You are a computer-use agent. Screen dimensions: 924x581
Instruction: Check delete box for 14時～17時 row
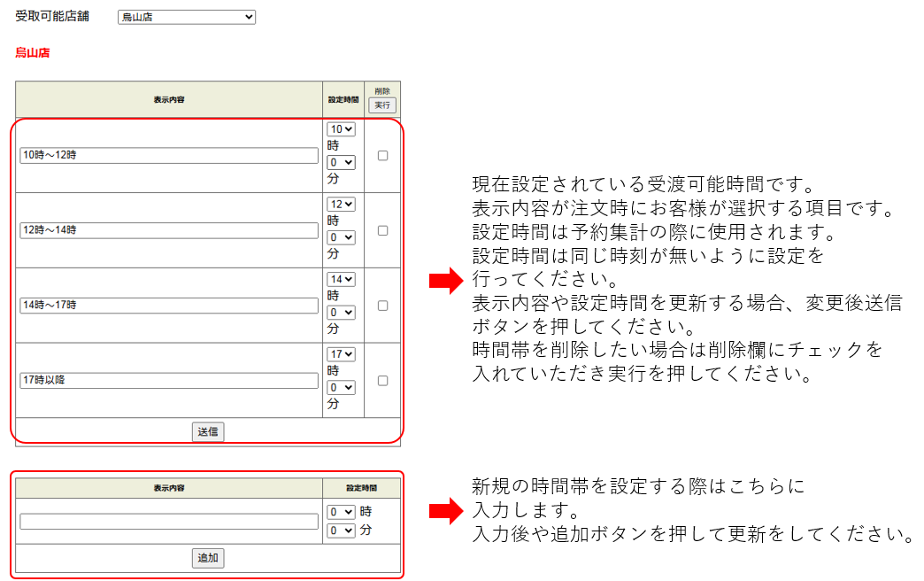click(x=382, y=306)
